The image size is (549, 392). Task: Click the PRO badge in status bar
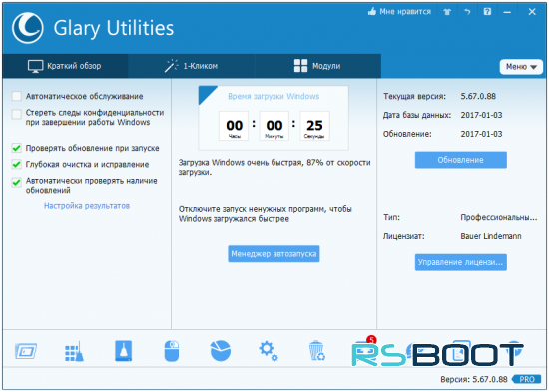coord(526,379)
